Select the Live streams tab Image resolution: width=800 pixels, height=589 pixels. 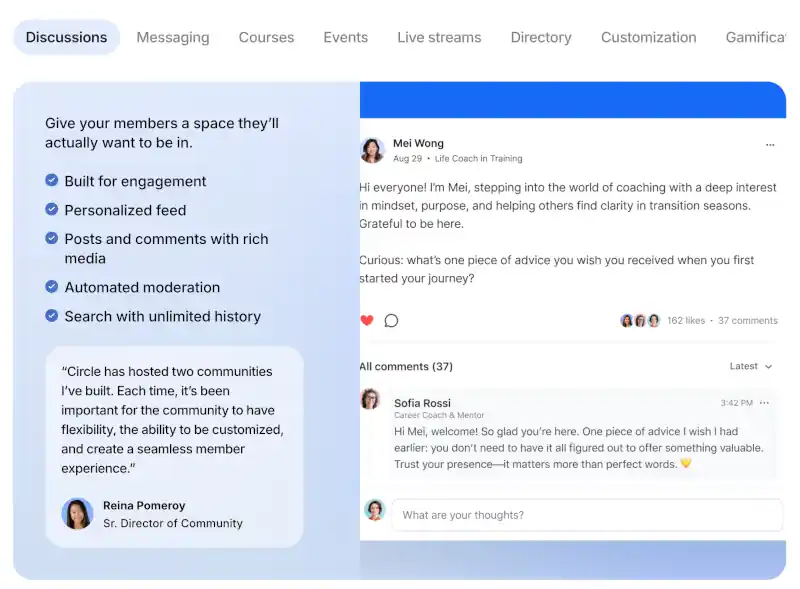pos(439,37)
